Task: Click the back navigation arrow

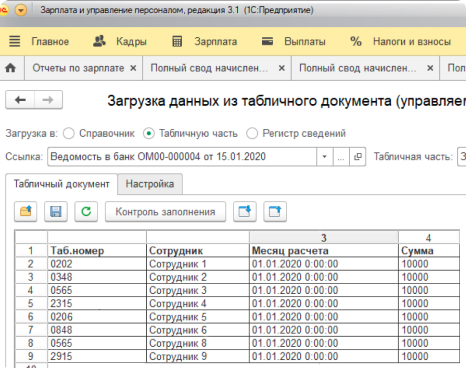Action: pos(20,100)
